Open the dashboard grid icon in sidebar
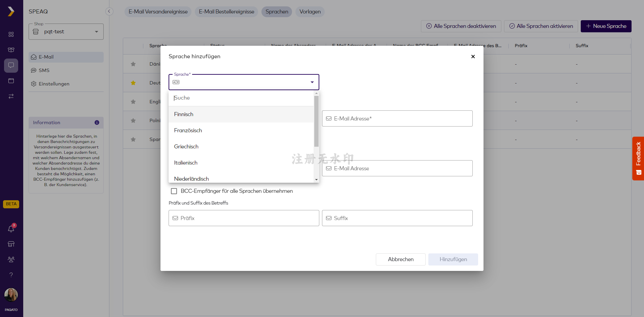The height and width of the screenshot is (317, 644). [x=11, y=34]
